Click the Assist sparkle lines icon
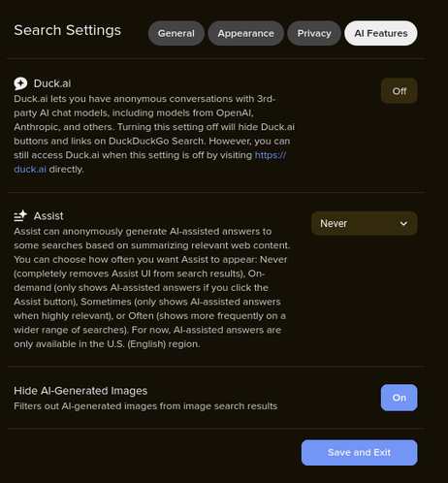 point(20,215)
